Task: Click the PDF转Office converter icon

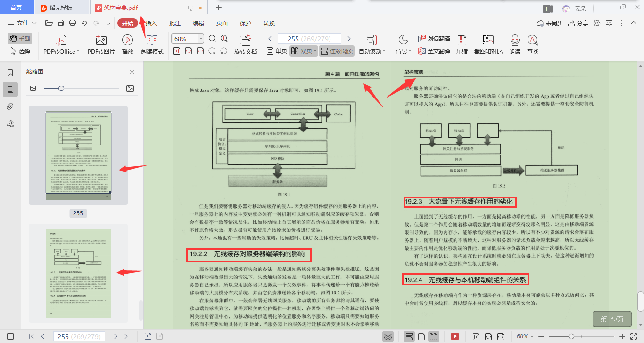Action: [61, 40]
